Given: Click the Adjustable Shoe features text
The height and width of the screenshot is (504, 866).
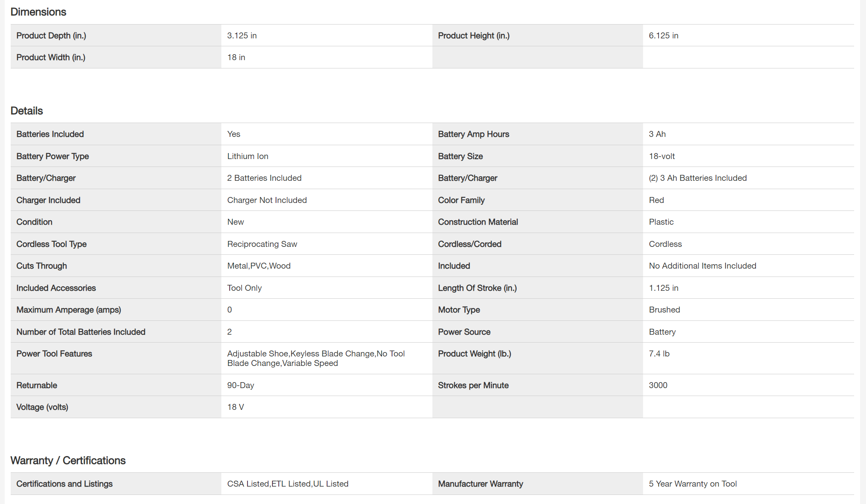Looking at the screenshot, I should coord(316,358).
